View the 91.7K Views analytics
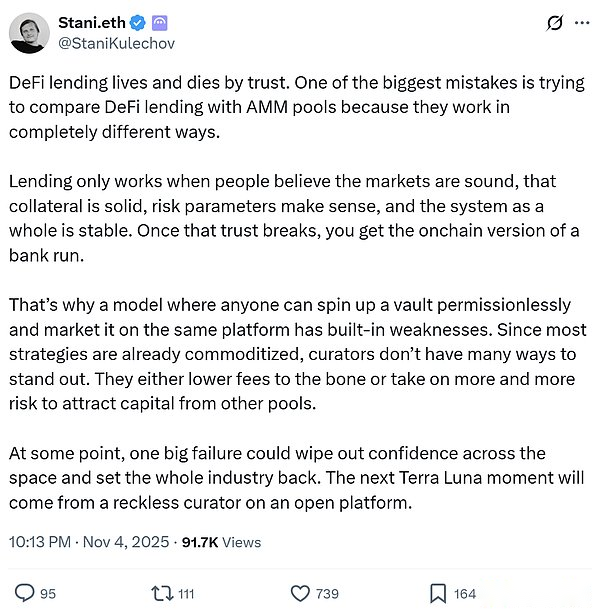This screenshot has height=616, width=600. [220, 542]
